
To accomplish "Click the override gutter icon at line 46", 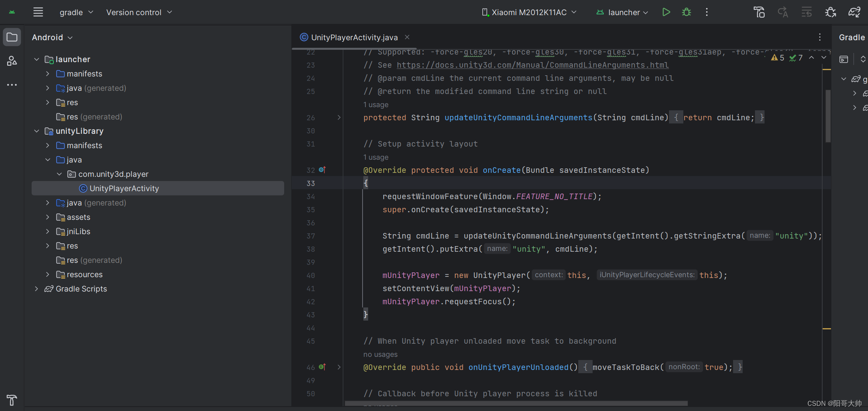I will pos(322,367).
